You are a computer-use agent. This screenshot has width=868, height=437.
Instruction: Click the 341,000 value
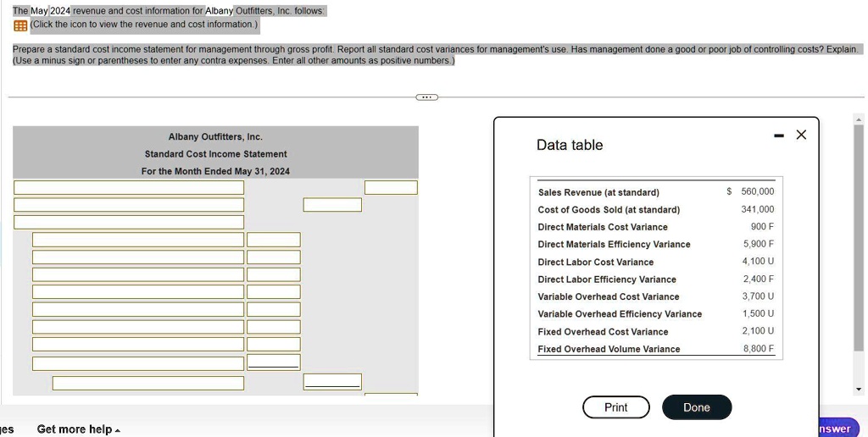click(758, 209)
